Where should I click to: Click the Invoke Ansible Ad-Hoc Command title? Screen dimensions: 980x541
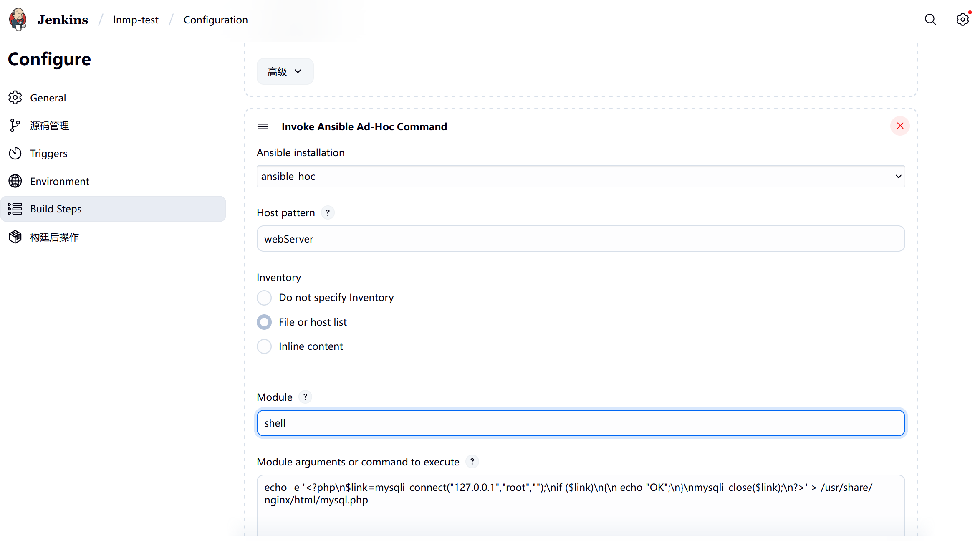(364, 126)
